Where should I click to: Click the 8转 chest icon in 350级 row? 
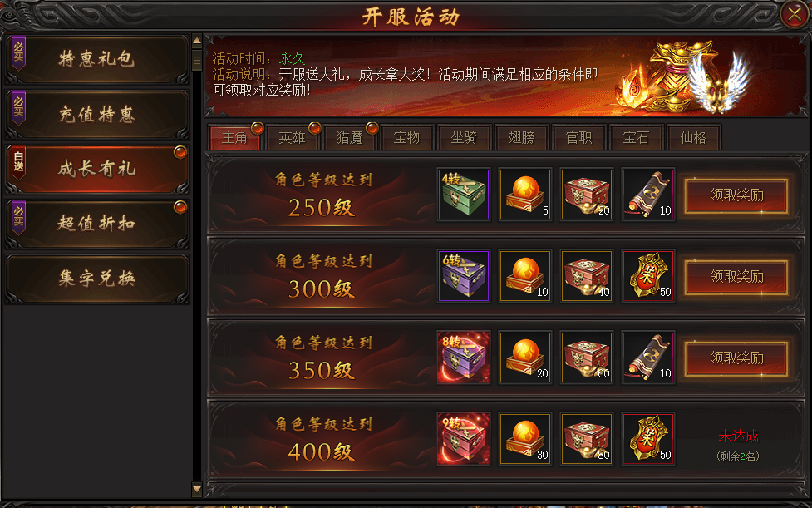tap(464, 357)
